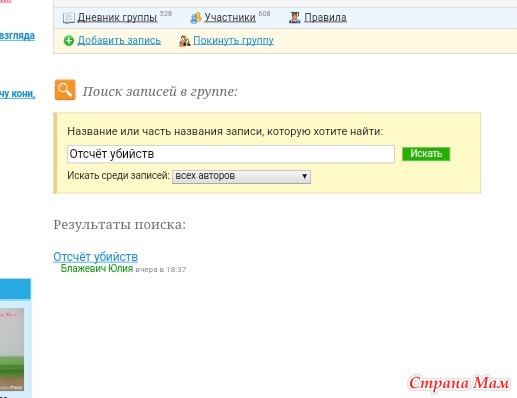Viewport: 517px width, 398px height.
Task: Click the green Искать button
Action: tap(426, 154)
